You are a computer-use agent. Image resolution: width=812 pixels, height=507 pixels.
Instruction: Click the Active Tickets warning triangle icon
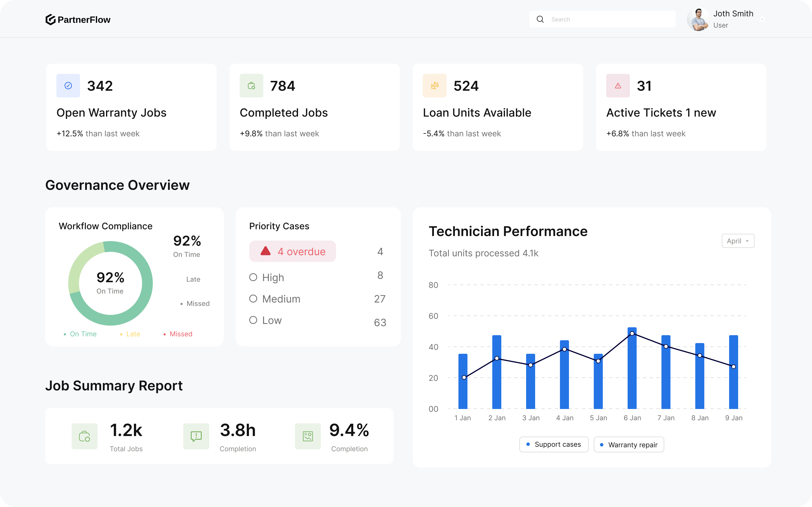(x=618, y=86)
